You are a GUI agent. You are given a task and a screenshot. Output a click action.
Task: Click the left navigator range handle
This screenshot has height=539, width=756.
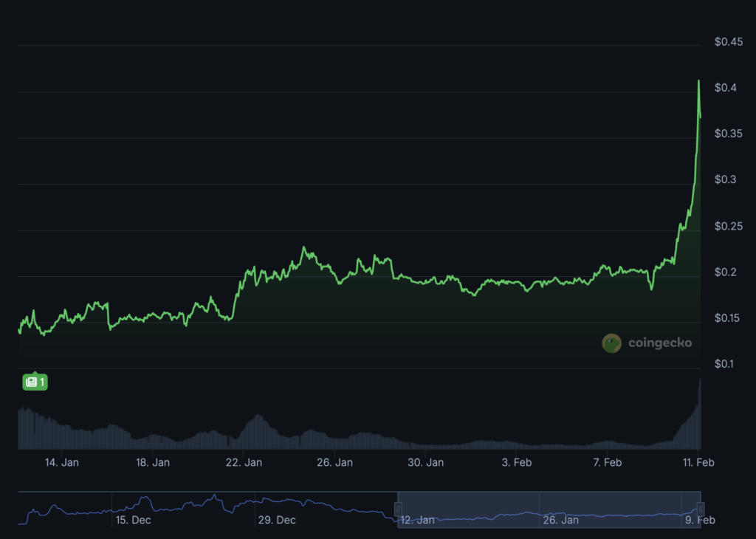[398, 509]
